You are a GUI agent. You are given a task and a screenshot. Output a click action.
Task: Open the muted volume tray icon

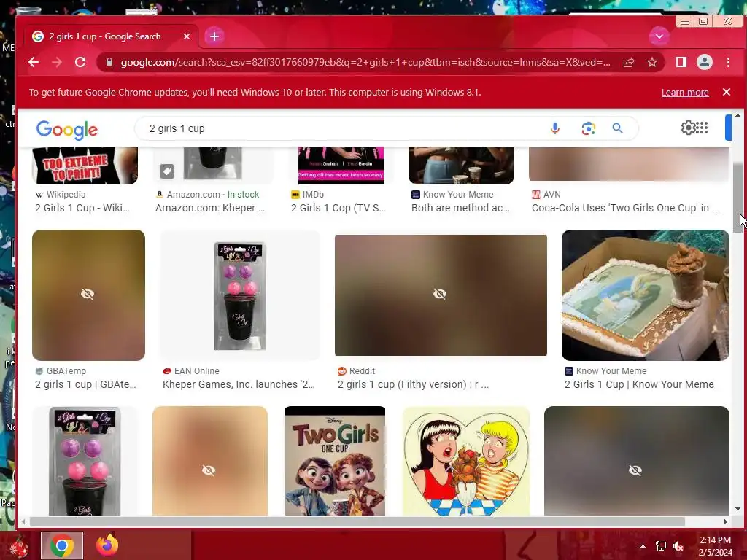pyautogui.click(x=678, y=546)
